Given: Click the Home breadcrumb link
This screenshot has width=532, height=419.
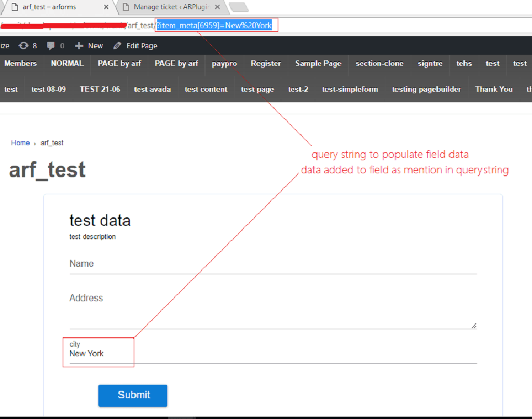Looking at the screenshot, I should pyautogui.click(x=20, y=143).
